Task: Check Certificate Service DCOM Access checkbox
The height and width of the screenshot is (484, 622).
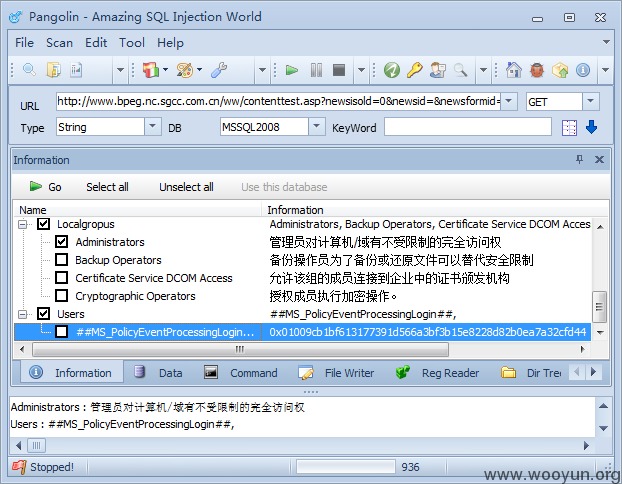Action: click(x=61, y=278)
